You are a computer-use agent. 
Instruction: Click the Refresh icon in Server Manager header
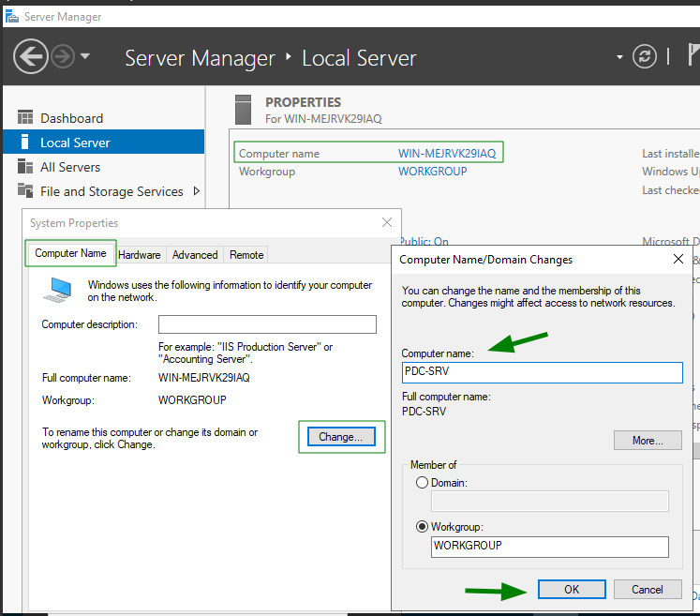(644, 57)
